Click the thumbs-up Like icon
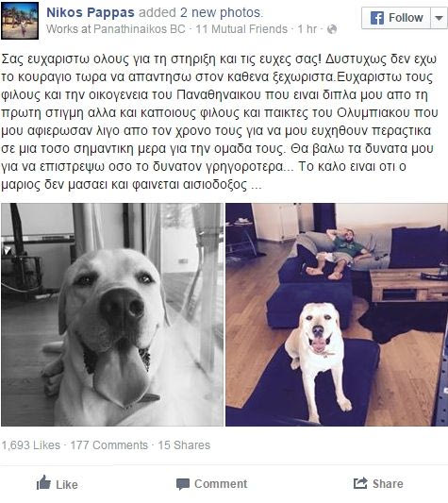The width and height of the screenshot is (448, 503). click(x=43, y=482)
